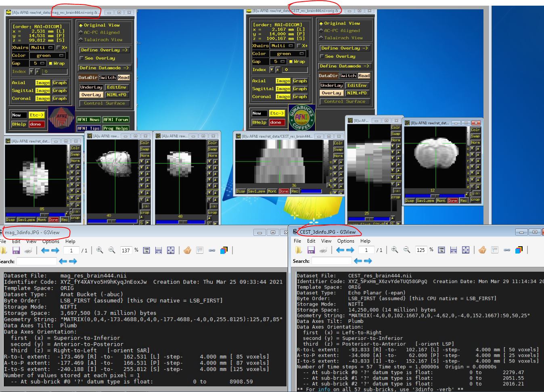544x392 pixels.
Task: Open Color green dropdown in controller B
Action: 287,54
